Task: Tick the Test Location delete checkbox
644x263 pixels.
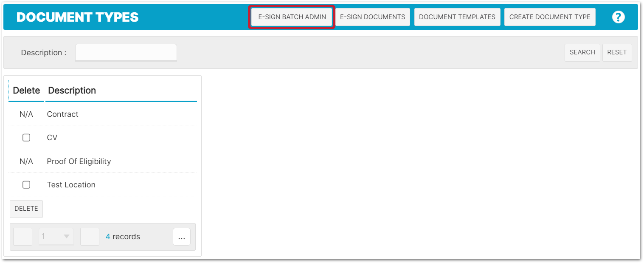Action: pyautogui.click(x=26, y=185)
